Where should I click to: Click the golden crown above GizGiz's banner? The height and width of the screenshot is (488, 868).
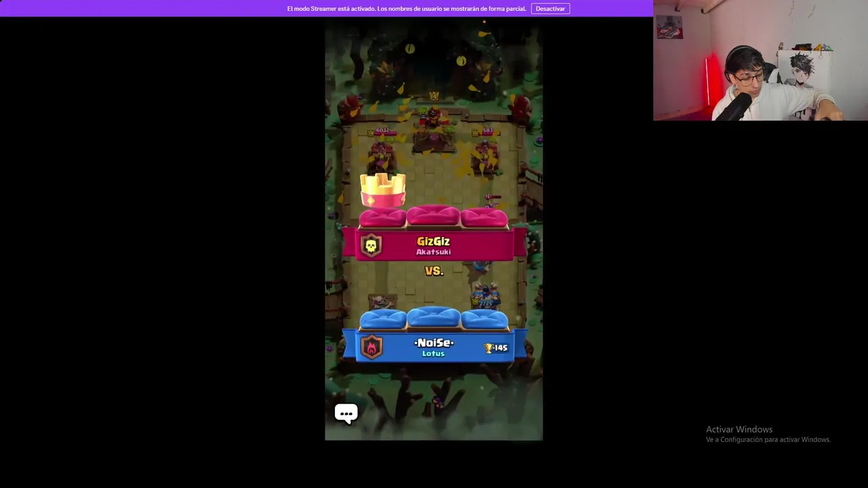click(x=383, y=190)
